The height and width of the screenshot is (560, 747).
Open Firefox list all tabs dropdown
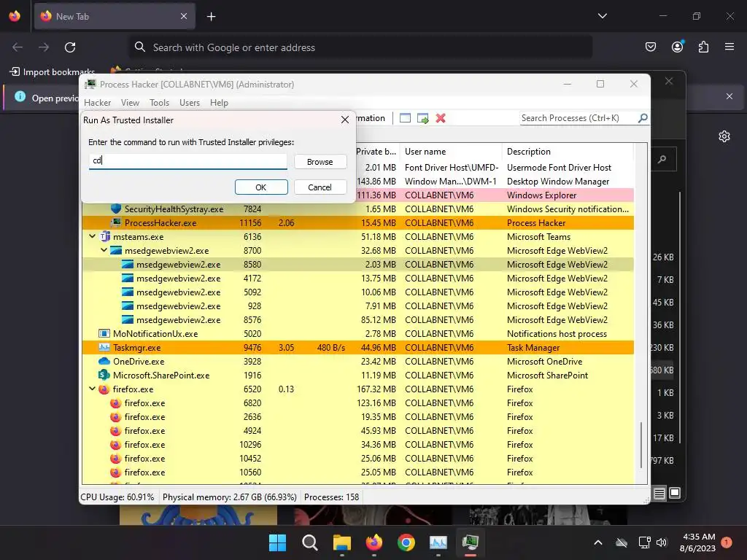(x=602, y=16)
